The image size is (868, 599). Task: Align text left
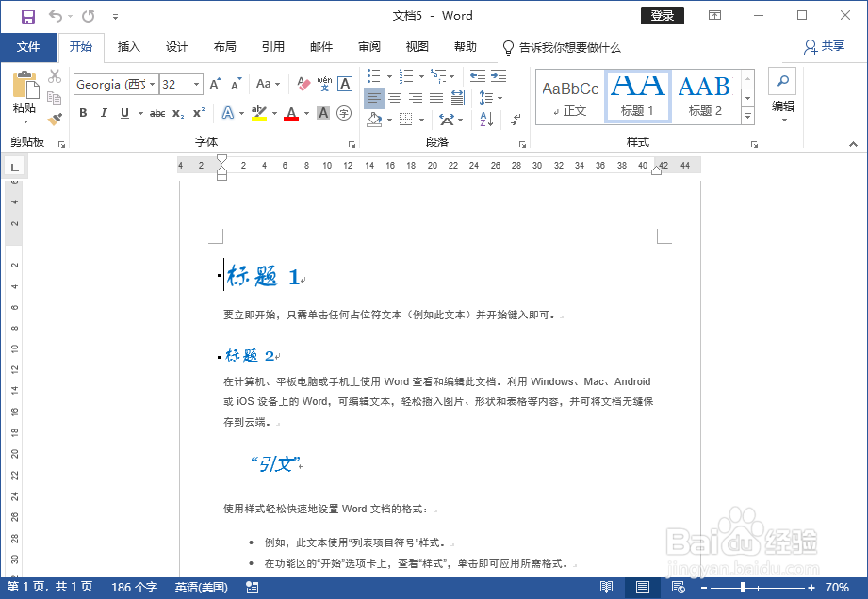[x=374, y=99]
